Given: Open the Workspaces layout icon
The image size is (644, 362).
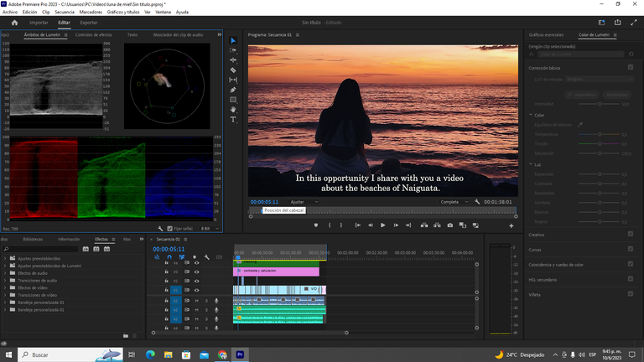Looking at the screenshot, I should (602, 23).
